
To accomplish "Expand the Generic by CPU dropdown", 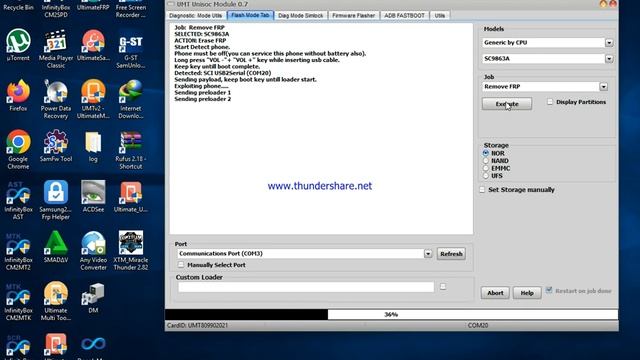I will point(609,42).
